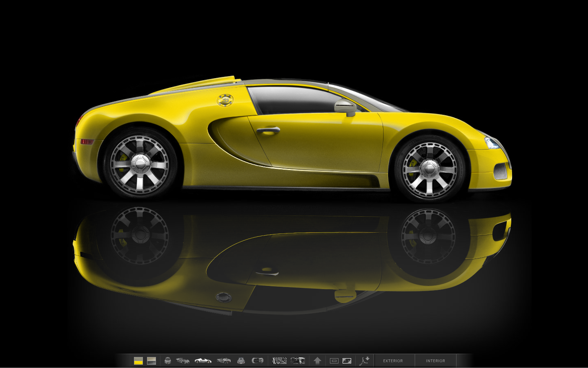
Task: Select the gray two-tone color swatch
Action: pyautogui.click(x=151, y=361)
